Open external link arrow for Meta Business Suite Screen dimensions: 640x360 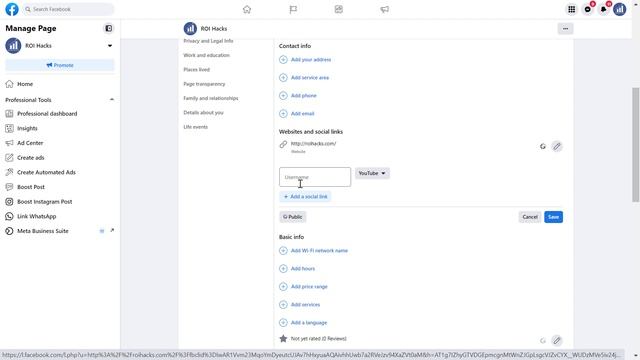[112, 231]
